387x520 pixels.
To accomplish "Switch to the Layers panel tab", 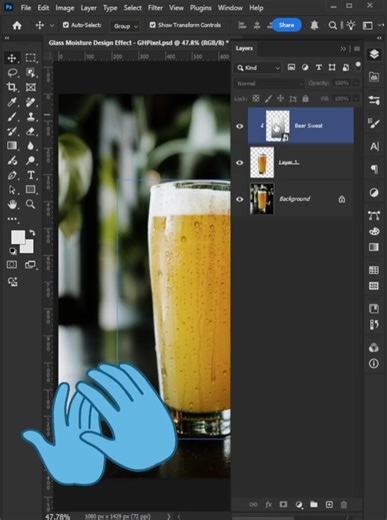I will click(244, 49).
